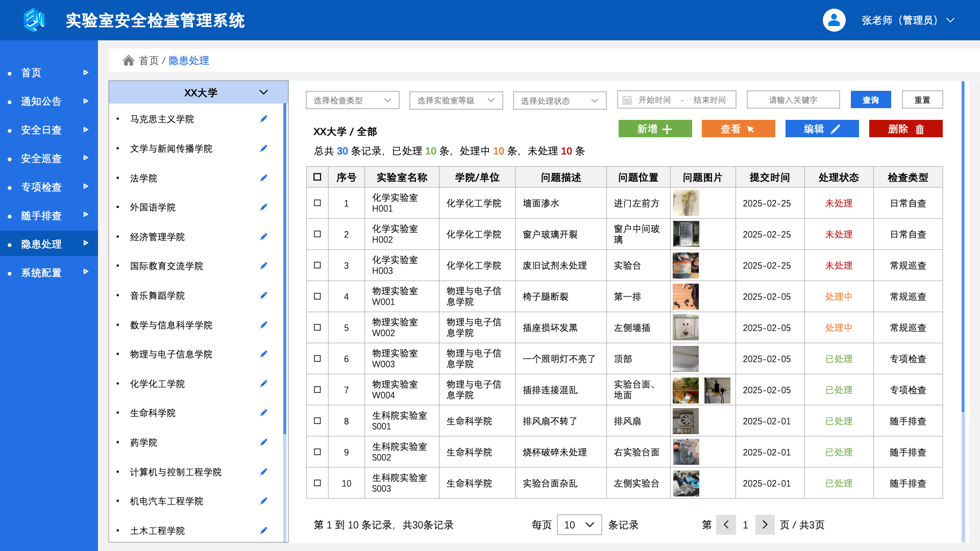Click the 查询 search button
Screen dimensions: 980x551
point(870,100)
